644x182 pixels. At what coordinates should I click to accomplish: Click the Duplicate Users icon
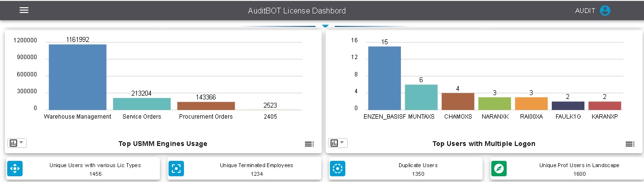tap(338, 169)
